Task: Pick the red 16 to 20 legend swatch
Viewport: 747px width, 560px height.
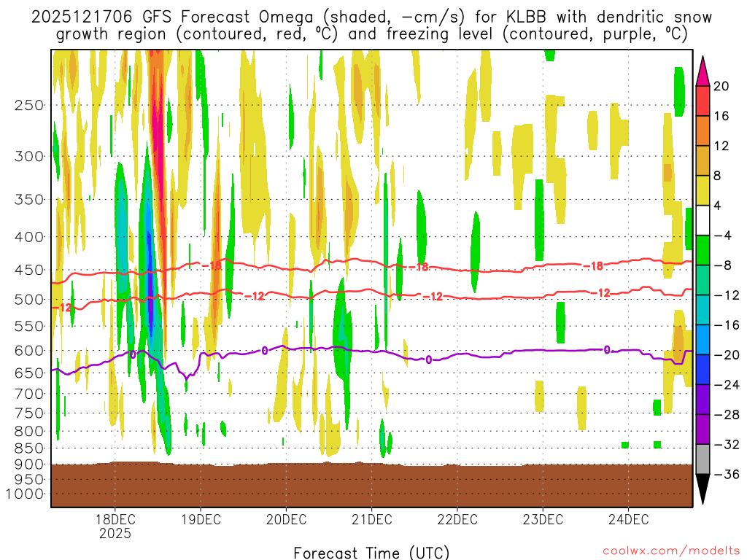Action: (x=703, y=101)
